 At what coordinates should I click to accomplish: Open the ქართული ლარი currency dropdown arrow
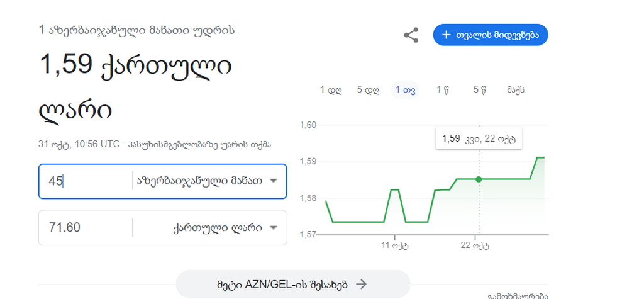pyautogui.click(x=274, y=227)
